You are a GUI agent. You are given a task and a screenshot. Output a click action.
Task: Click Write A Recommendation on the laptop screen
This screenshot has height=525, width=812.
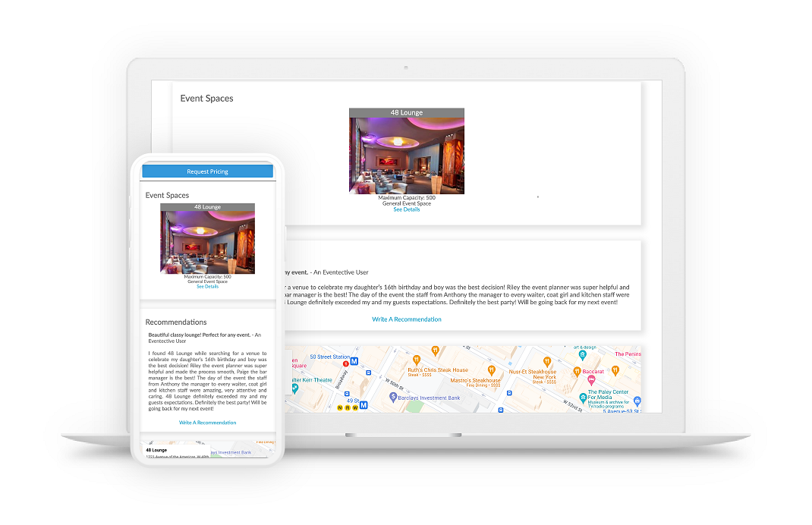407,319
